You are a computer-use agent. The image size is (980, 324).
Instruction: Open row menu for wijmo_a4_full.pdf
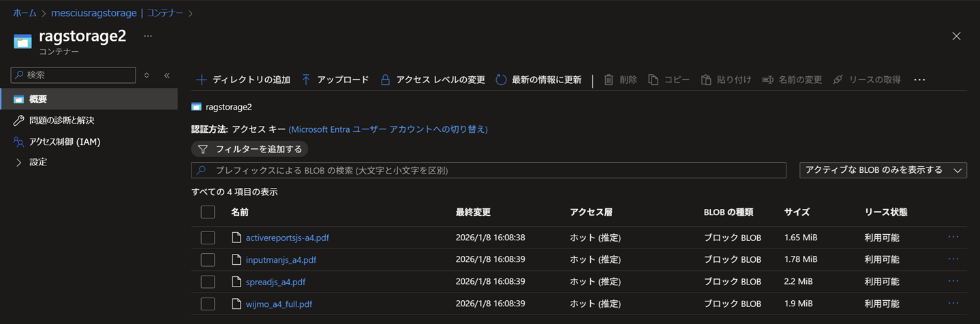[x=953, y=303]
